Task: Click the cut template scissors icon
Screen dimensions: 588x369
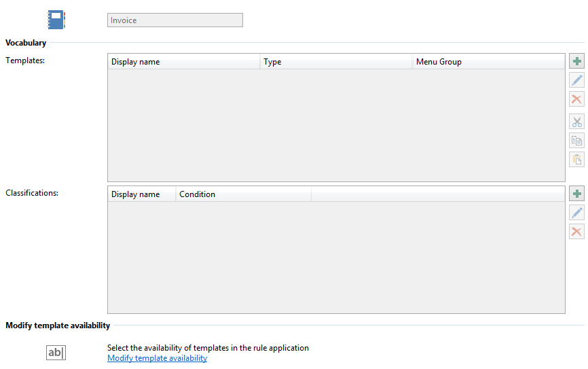Action: [x=576, y=122]
